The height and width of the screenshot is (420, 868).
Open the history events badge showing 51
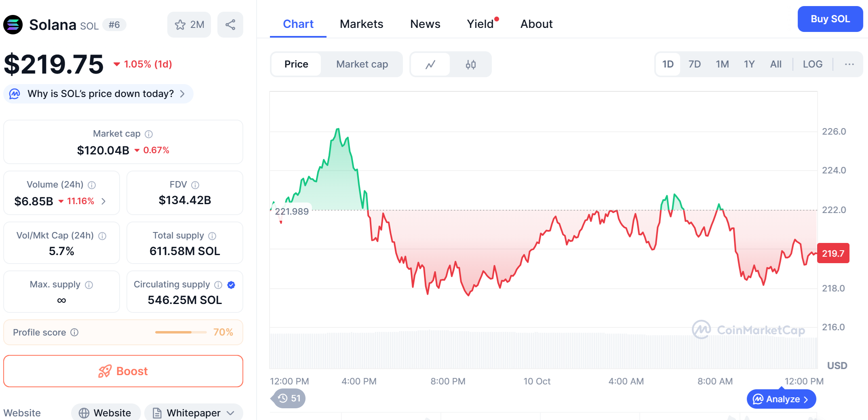(x=289, y=399)
